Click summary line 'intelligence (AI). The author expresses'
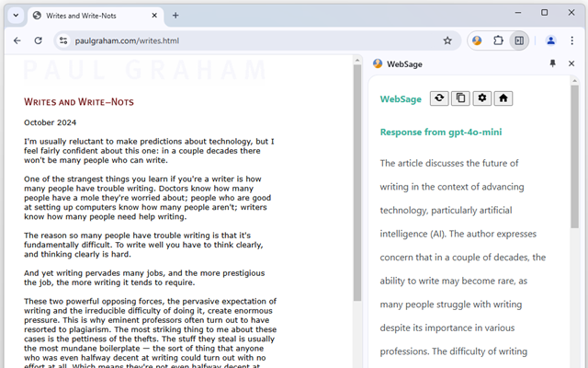The width and height of the screenshot is (588, 368). click(x=458, y=234)
